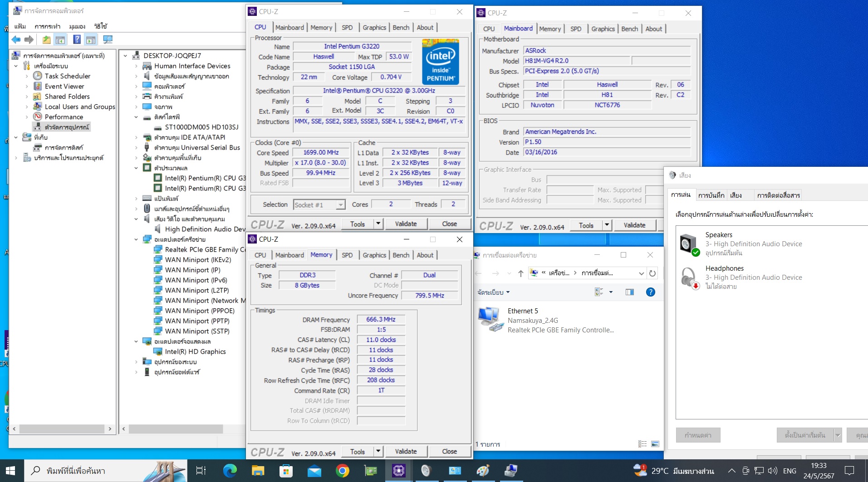Click Close in CPU tab CPU-Z window
868x482 pixels.
pos(449,224)
